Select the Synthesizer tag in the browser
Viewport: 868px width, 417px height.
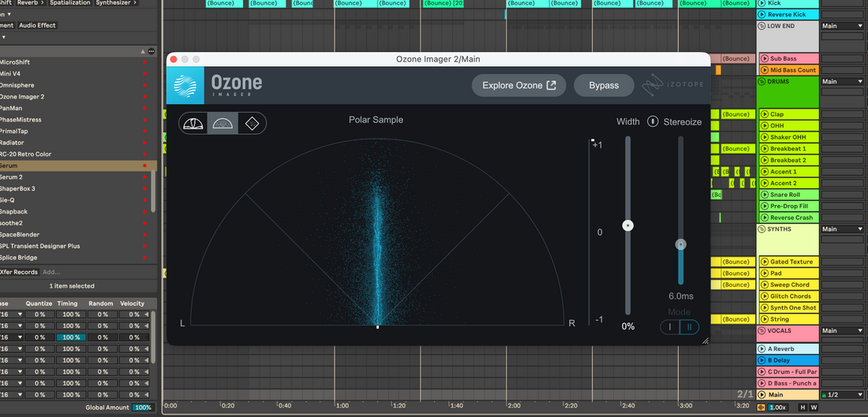[x=115, y=3]
